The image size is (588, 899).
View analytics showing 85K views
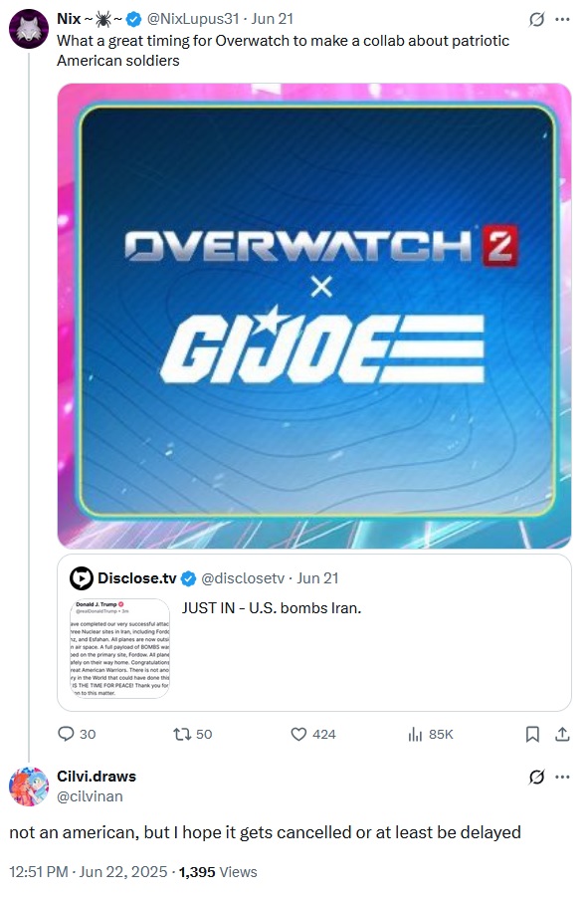[430, 734]
